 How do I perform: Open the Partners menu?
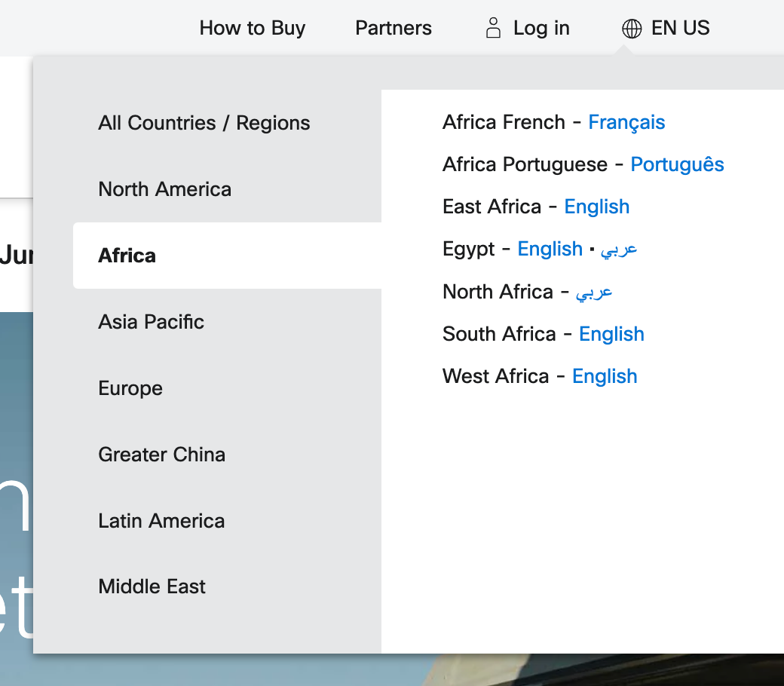(393, 28)
